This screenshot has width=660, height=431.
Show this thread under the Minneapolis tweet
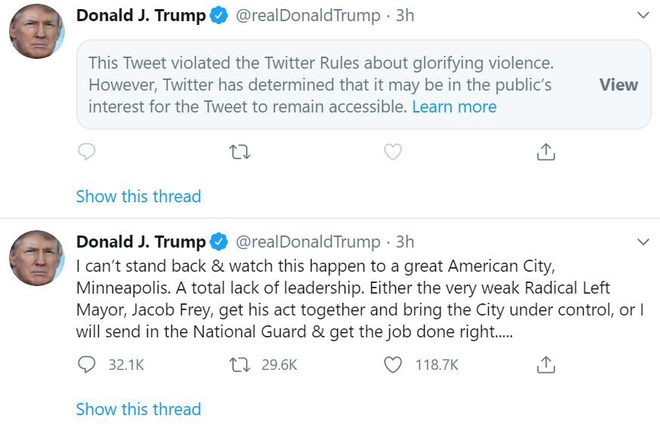(138, 409)
